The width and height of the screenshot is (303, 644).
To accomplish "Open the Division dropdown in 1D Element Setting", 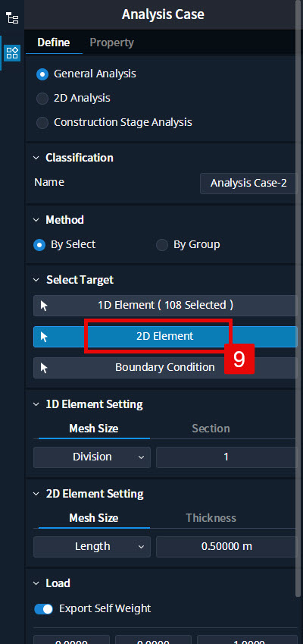I will (x=92, y=457).
